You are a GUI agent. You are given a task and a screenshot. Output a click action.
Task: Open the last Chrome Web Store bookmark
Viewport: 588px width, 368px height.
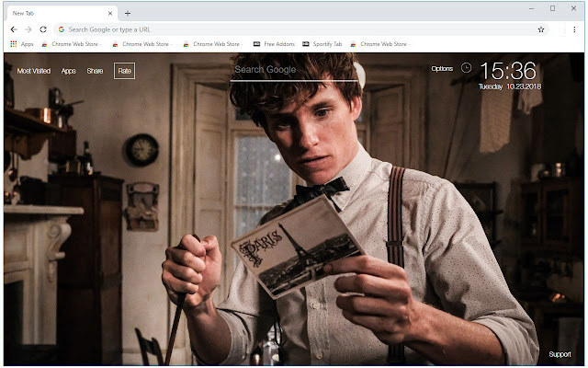(x=380, y=44)
